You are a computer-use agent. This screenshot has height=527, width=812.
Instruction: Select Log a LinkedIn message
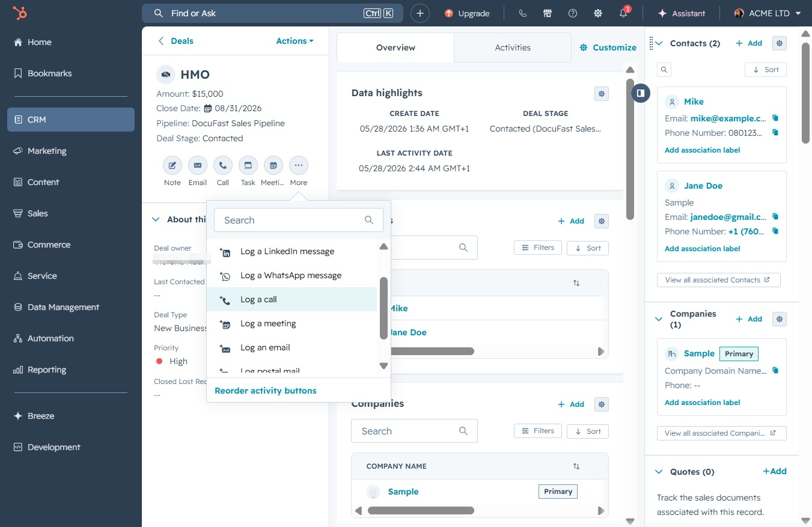(292, 251)
